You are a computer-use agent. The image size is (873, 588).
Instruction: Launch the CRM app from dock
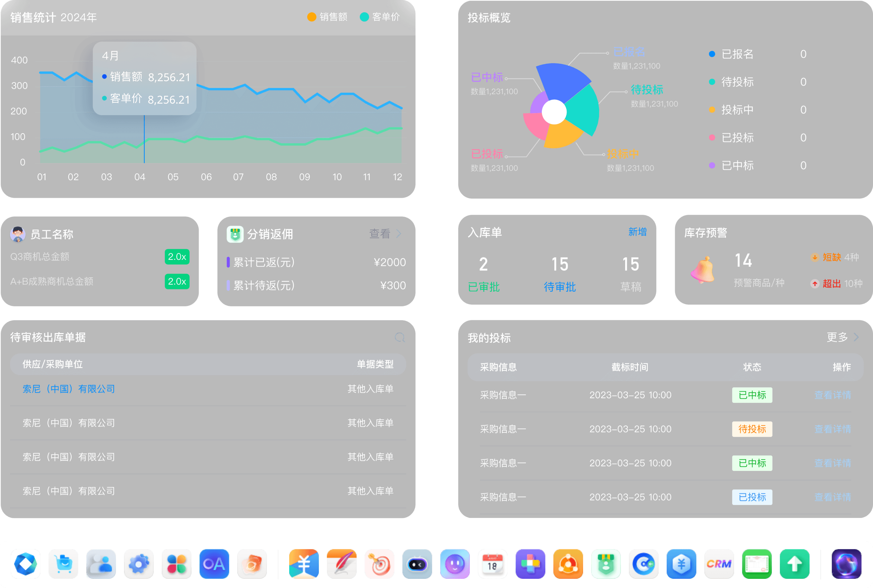(719, 564)
